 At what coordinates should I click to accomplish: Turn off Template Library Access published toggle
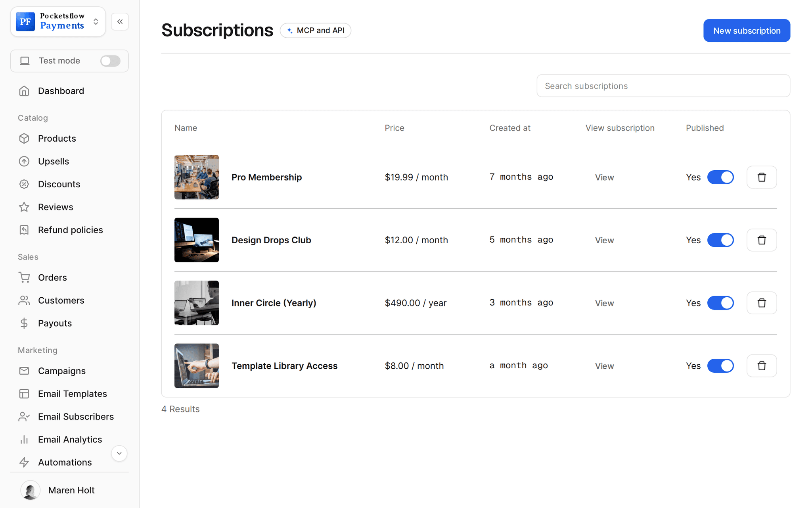click(x=720, y=366)
